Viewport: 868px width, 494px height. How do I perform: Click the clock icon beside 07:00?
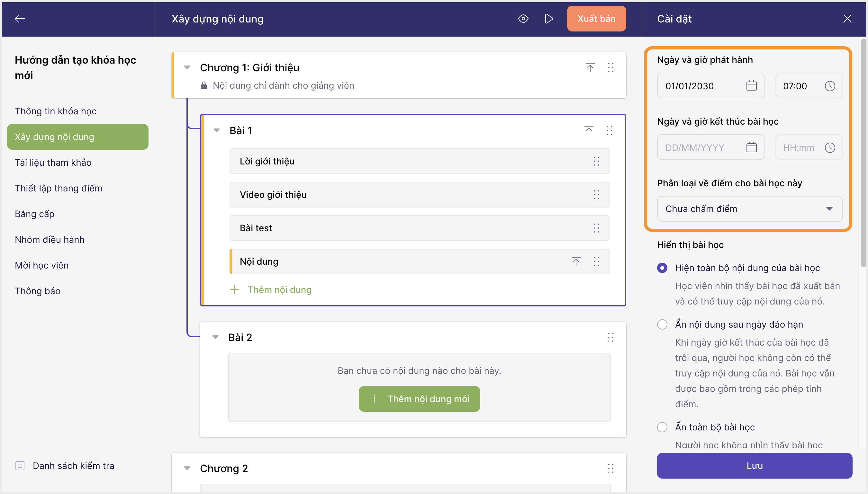[830, 86]
